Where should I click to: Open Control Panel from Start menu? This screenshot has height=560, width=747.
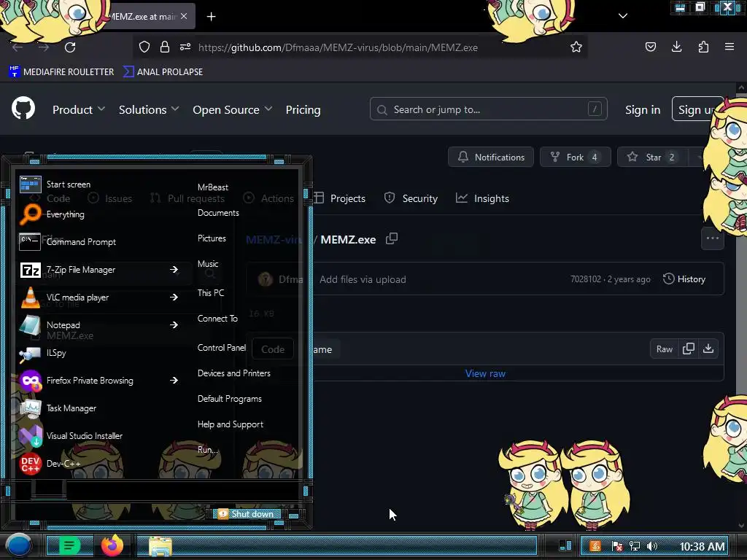coord(222,348)
